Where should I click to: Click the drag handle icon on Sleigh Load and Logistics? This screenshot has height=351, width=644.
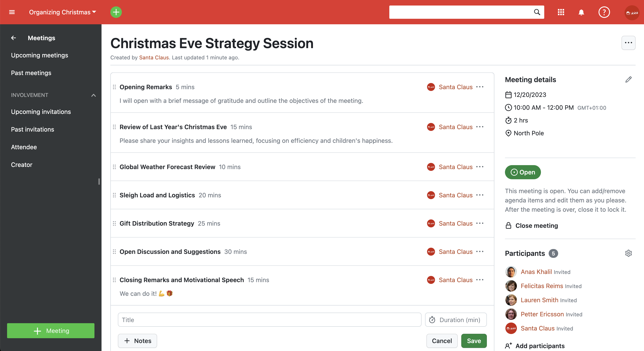pyautogui.click(x=115, y=195)
